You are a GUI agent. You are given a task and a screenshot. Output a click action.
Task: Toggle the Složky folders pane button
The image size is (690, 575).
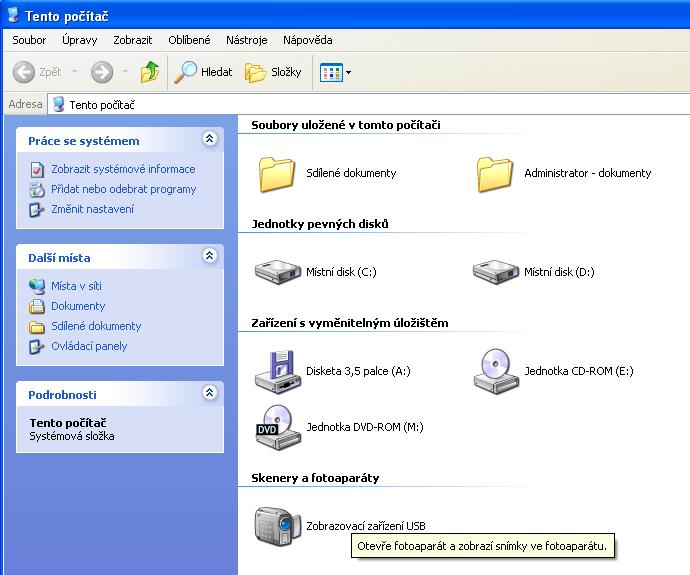[273, 72]
